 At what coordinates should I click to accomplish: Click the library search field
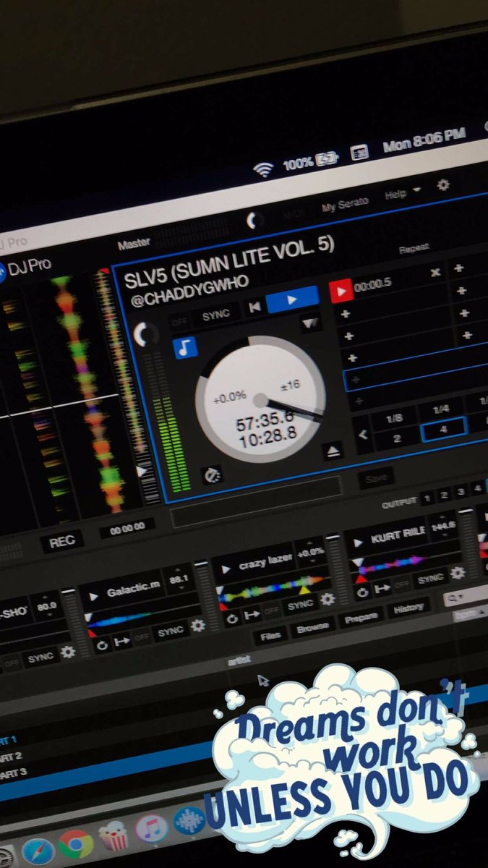tap(466, 597)
